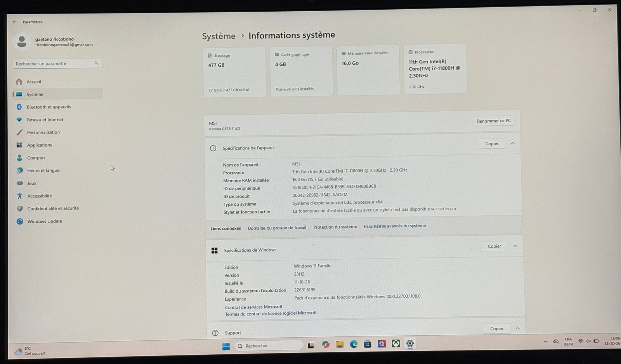Viewport: 621px width, 364px height.
Task: Click the Rechercher un paramètre field
Action: tap(57, 63)
